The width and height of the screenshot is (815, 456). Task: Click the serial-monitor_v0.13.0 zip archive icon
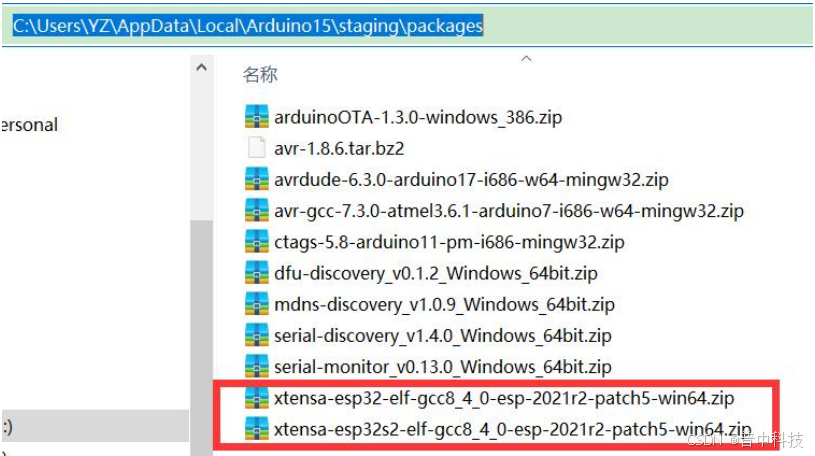(x=256, y=366)
